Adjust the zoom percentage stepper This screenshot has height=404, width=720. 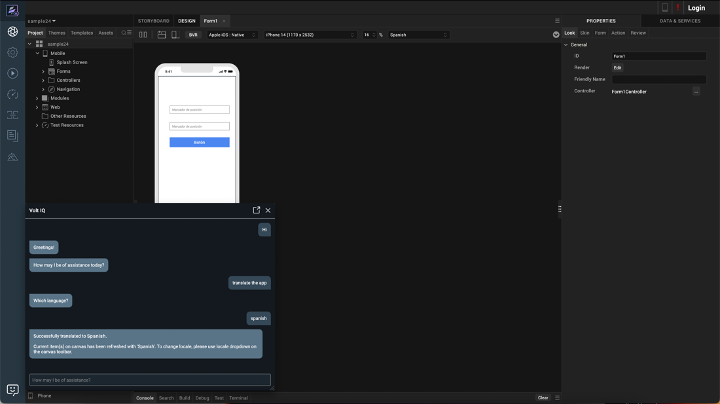(x=374, y=35)
